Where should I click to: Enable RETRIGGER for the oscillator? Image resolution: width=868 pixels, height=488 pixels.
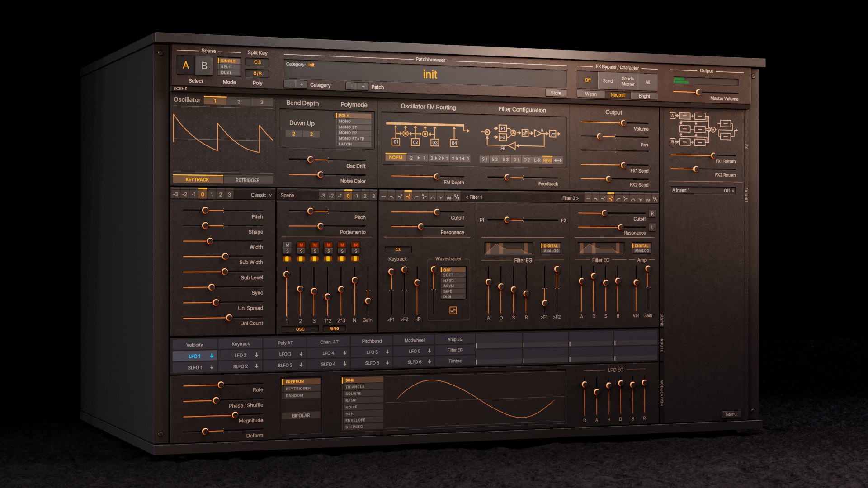click(x=248, y=180)
